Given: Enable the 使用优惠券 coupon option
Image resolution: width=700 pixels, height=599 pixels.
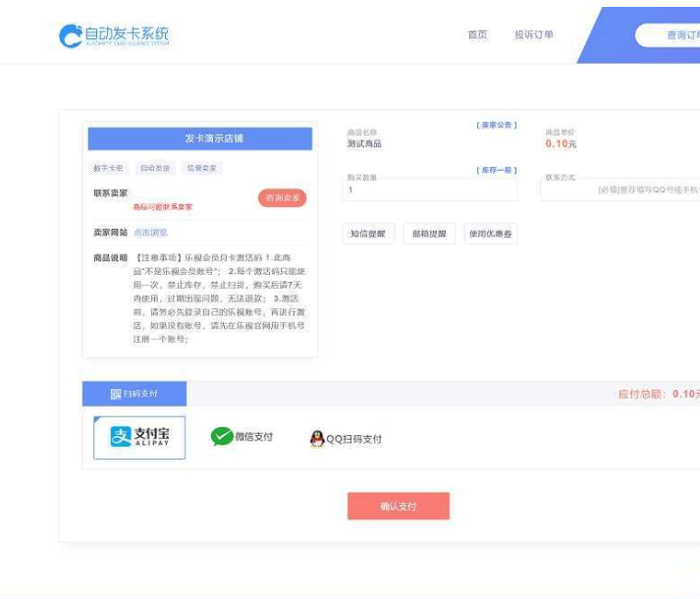Looking at the screenshot, I should click(490, 234).
